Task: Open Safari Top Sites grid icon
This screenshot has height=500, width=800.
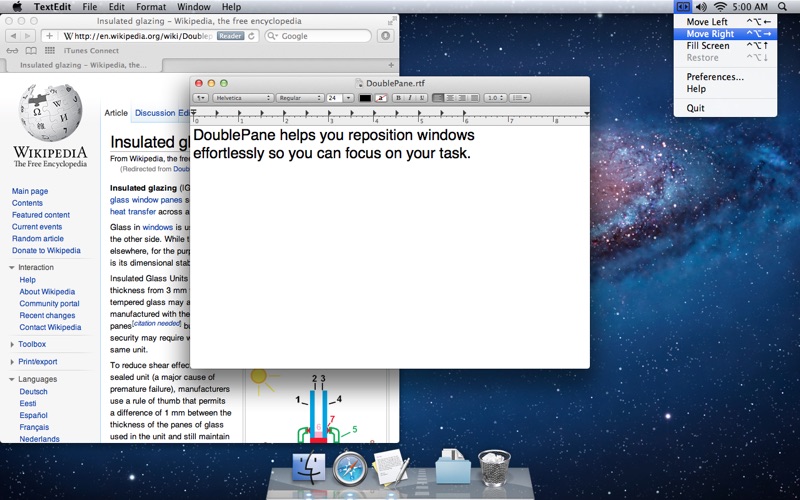Action: pos(49,51)
